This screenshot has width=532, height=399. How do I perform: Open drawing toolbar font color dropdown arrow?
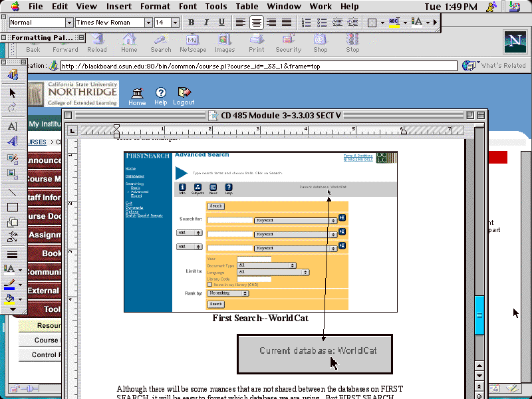click(21, 270)
